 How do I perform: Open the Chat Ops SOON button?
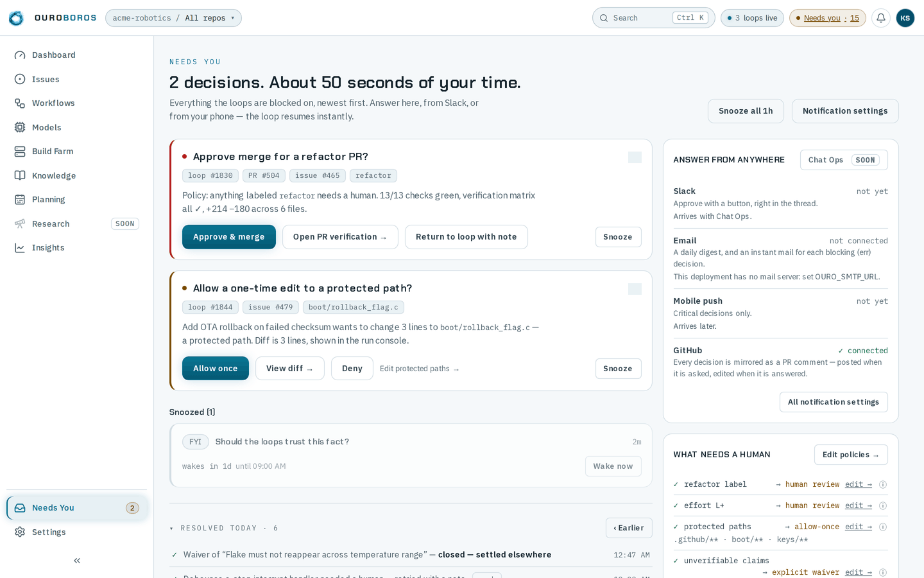click(844, 160)
